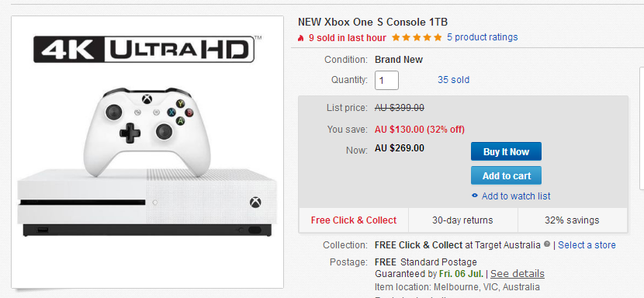Add the Xbox console to cart
The image size is (644, 298).
click(506, 176)
